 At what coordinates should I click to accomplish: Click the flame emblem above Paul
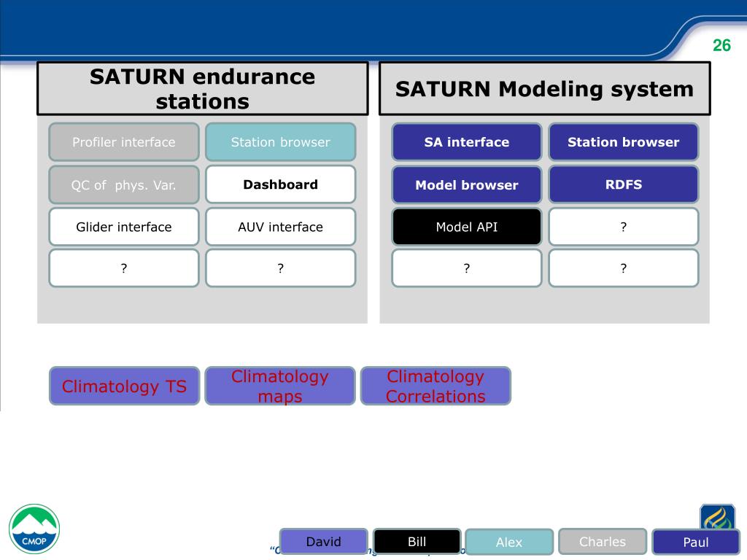tap(718, 517)
